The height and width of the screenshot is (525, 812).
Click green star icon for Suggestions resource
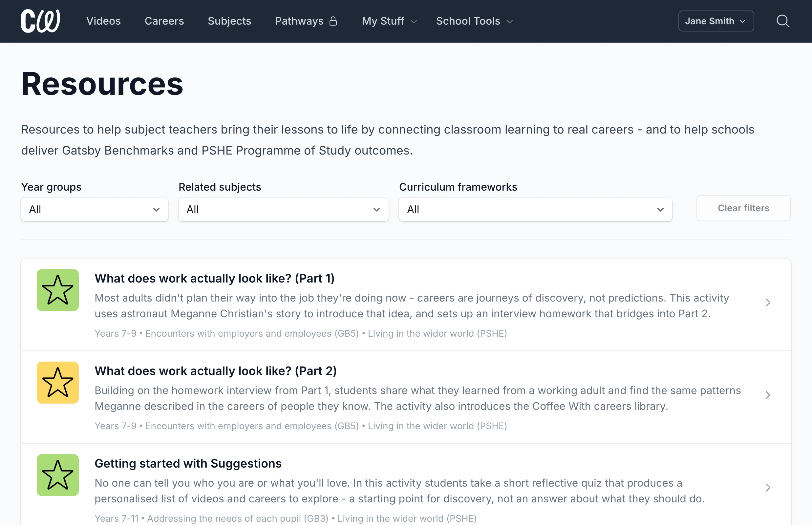coord(58,475)
